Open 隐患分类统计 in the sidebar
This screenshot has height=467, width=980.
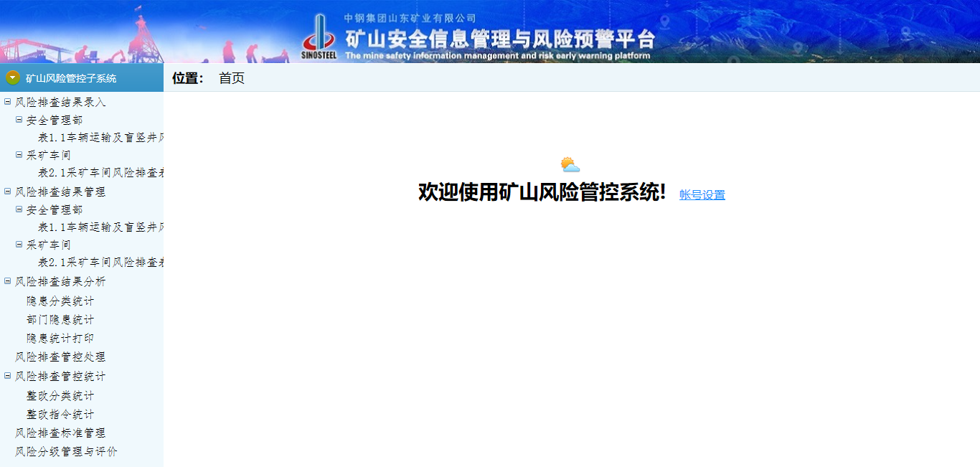pos(60,301)
